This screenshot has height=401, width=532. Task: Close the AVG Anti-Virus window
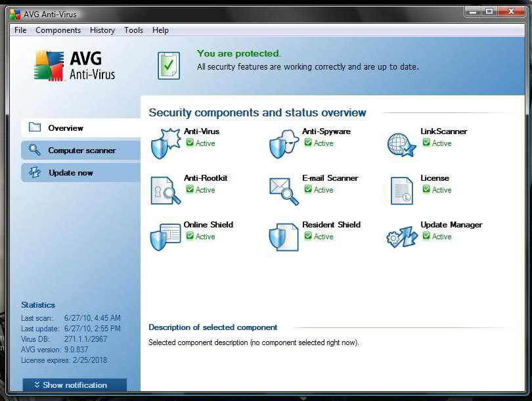click(x=511, y=12)
